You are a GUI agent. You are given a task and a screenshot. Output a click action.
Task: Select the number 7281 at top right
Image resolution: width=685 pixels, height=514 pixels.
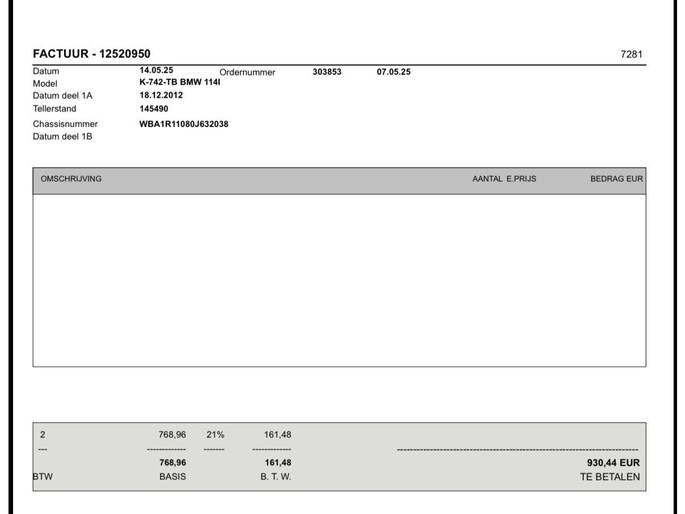[631, 55]
